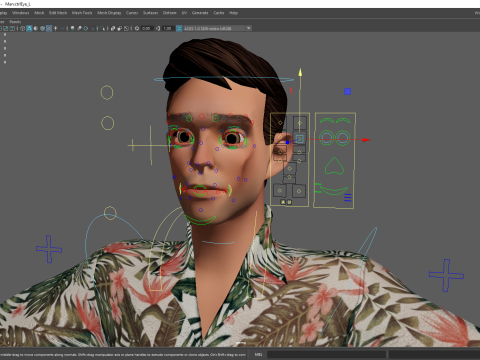Toggle Smooth Shade All icon
This screenshot has height=360, width=480.
[x=29, y=28]
